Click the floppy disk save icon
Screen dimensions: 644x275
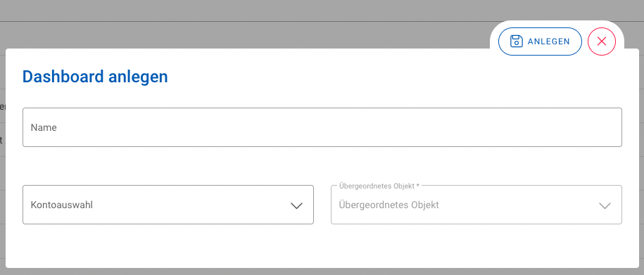tap(517, 41)
